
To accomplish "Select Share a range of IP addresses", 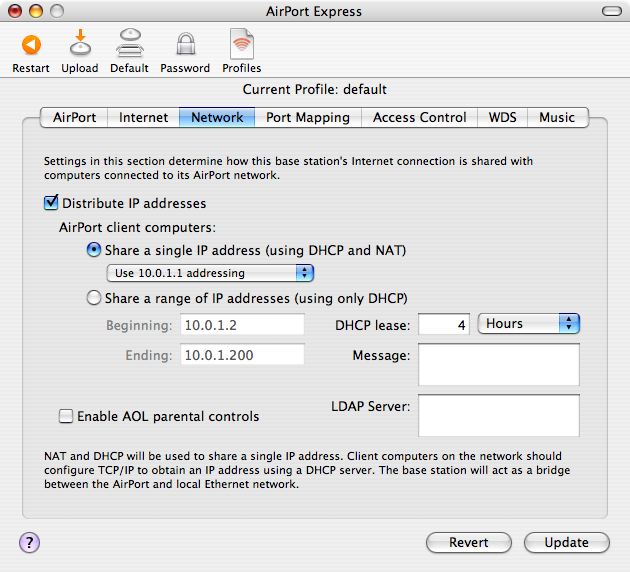I will (94, 298).
